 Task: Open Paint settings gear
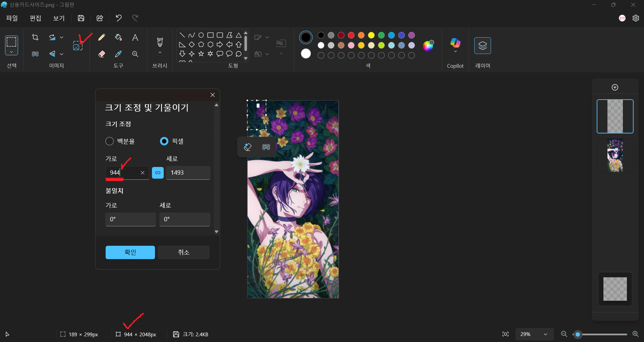pos(636,18)
